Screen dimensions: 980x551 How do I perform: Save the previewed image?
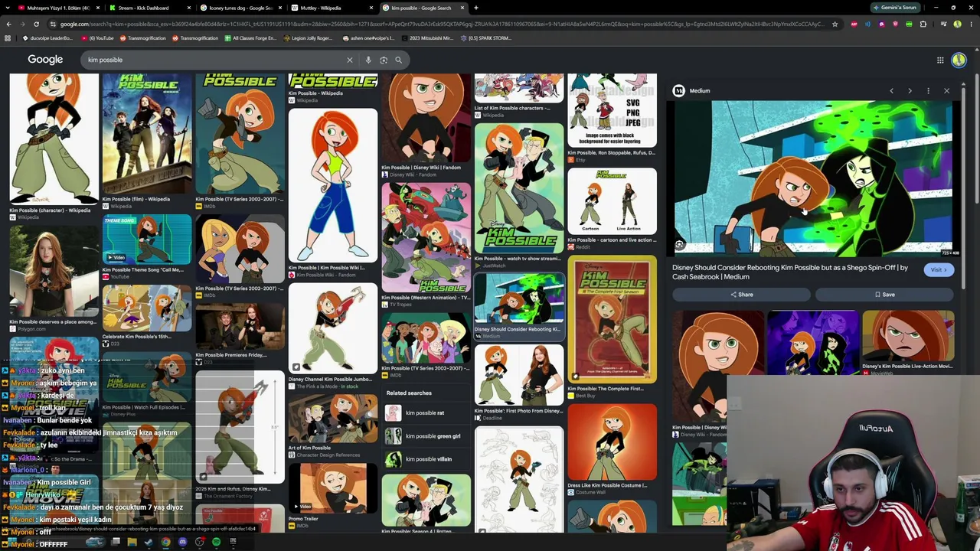[884, 295]
